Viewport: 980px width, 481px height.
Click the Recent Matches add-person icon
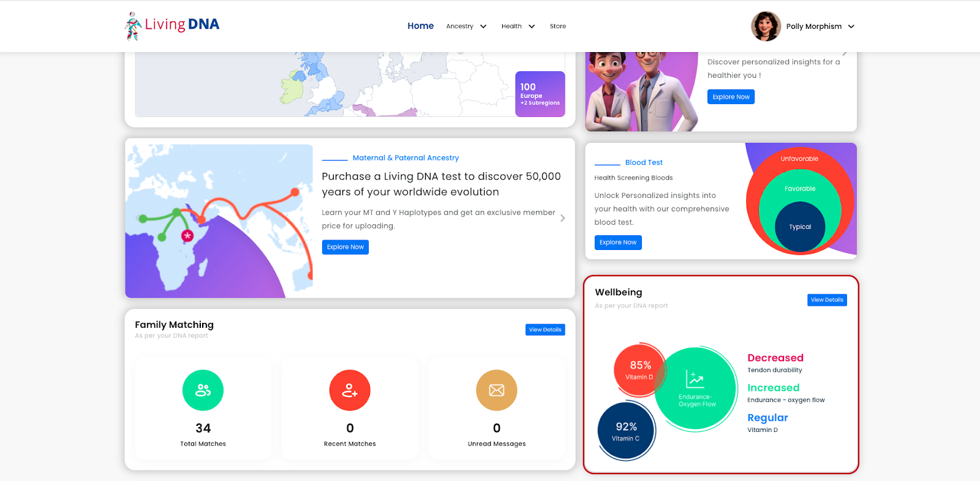click(x=350, y=390)
